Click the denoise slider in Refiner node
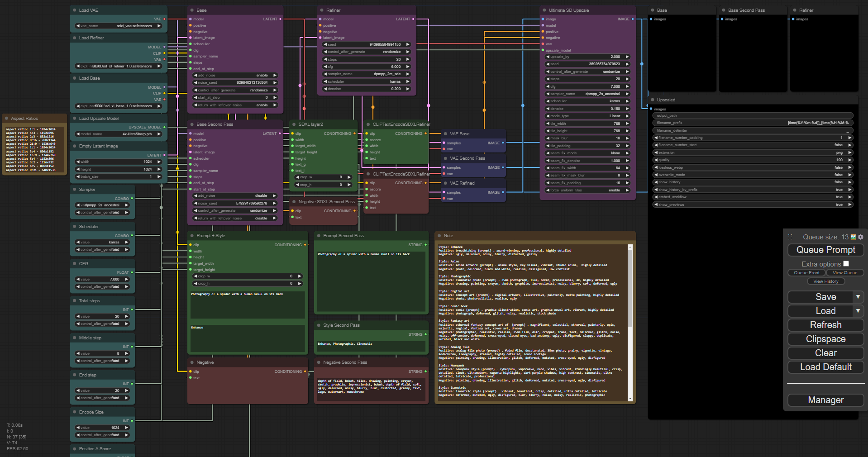 tap(366, 89)
